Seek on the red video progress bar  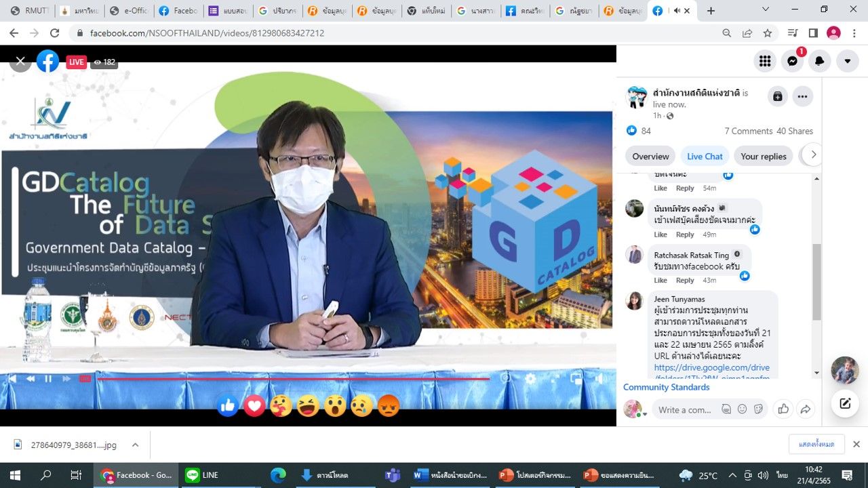294,379
